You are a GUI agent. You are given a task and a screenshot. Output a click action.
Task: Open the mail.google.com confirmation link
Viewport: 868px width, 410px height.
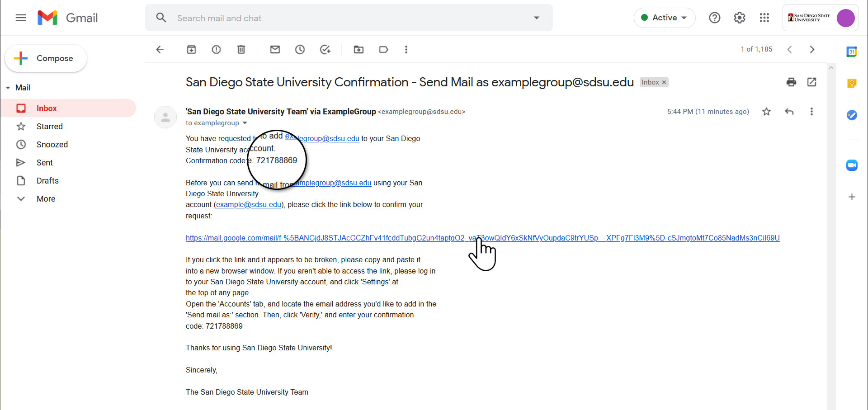click(483, 238)
